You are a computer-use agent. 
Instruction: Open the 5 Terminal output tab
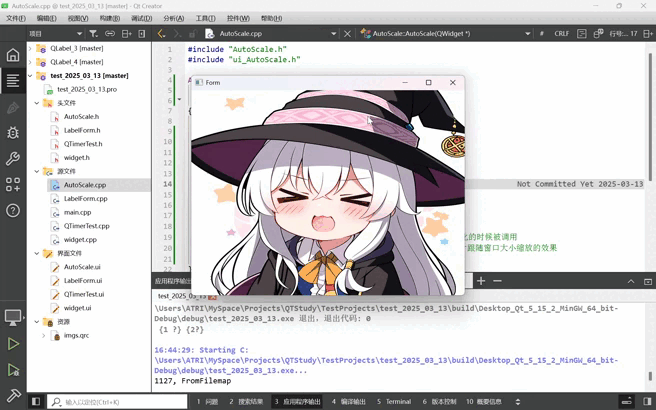[x=394, y=402]
